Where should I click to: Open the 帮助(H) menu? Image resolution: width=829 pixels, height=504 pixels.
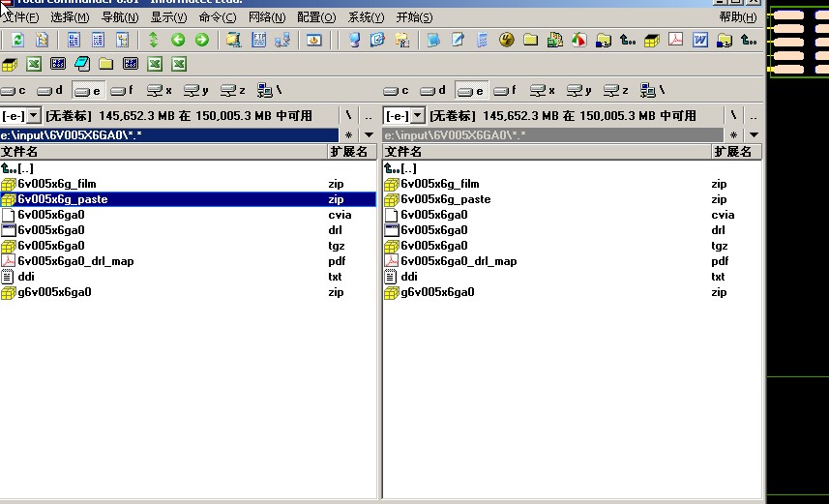click(x=738, y=17)
